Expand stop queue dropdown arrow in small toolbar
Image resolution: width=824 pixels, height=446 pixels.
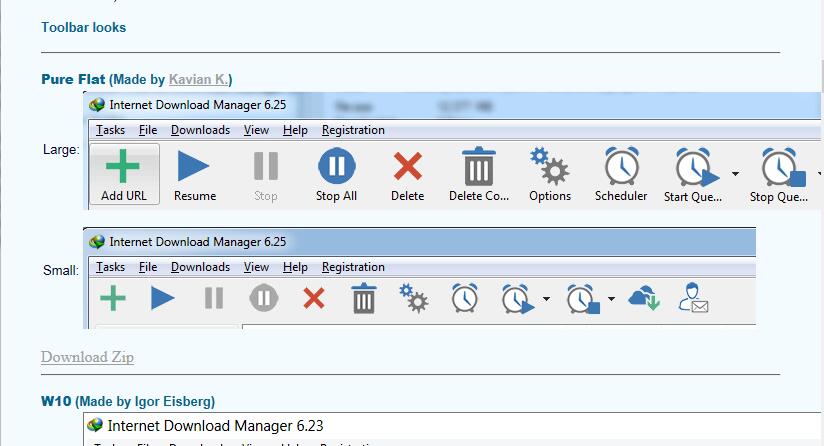(x=611, y=299)
